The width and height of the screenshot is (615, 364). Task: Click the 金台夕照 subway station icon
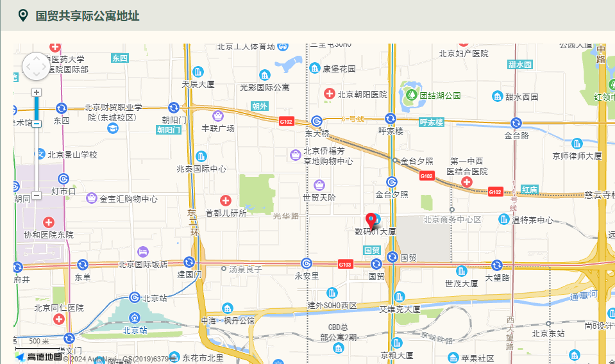(x=392, y=182)
